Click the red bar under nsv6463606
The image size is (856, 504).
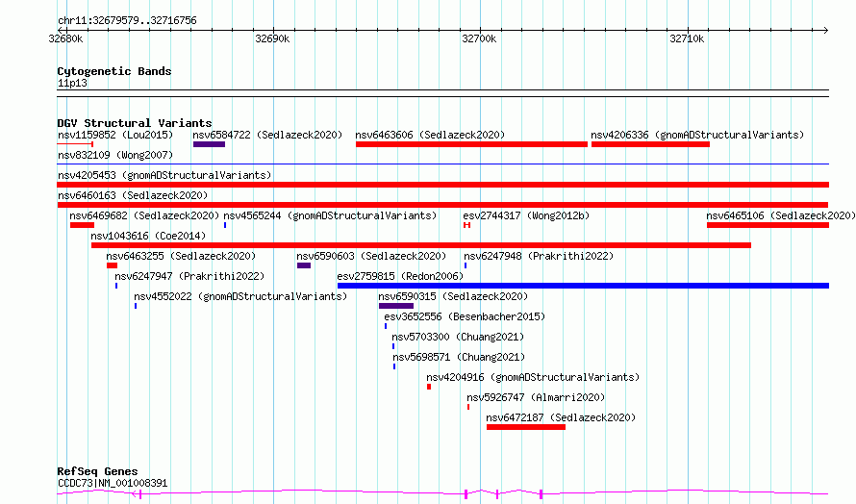pyautogui.click(x=471, y=144)
